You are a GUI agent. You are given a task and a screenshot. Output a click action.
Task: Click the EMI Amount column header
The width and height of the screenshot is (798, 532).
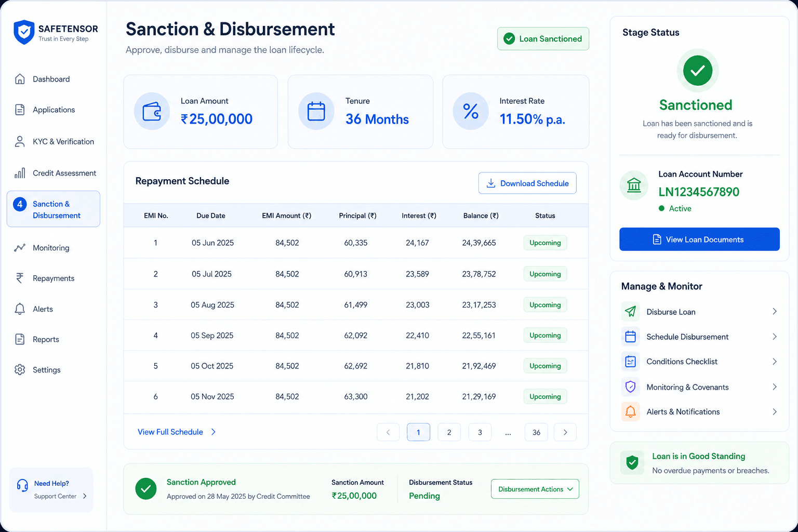[287, 216]
